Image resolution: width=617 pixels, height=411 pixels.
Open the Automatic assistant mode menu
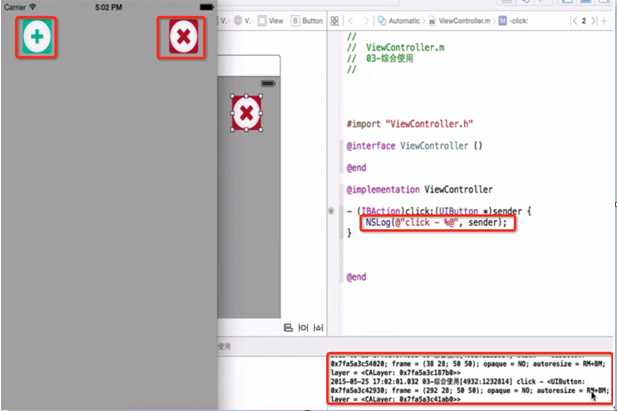(x=399, y=21)
